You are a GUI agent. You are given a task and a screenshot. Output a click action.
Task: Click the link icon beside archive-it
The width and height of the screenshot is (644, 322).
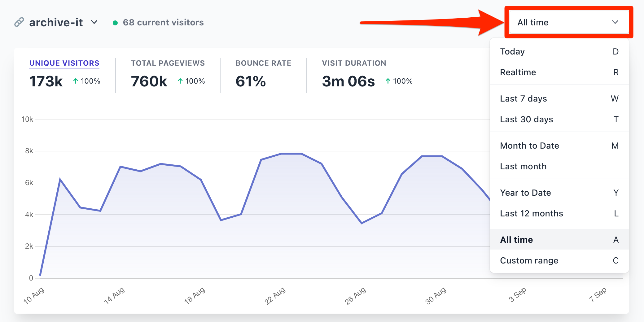(19, 22)
